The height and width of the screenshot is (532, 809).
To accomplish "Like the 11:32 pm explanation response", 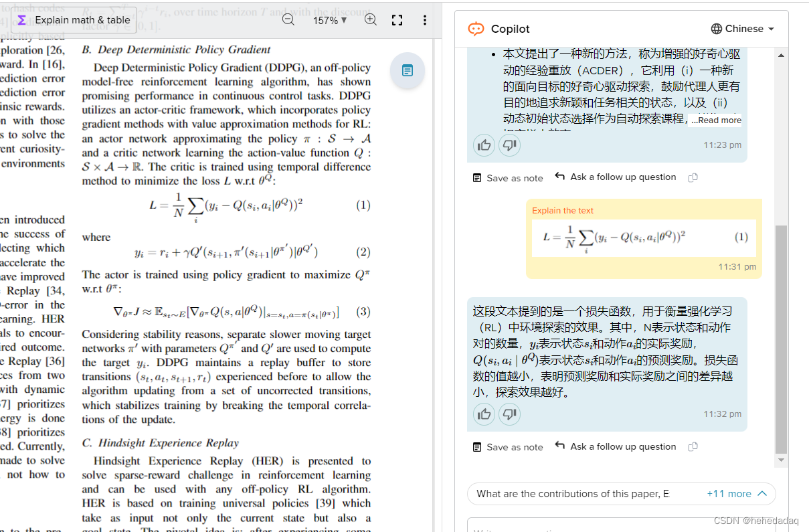I will [x=484, y=414].
